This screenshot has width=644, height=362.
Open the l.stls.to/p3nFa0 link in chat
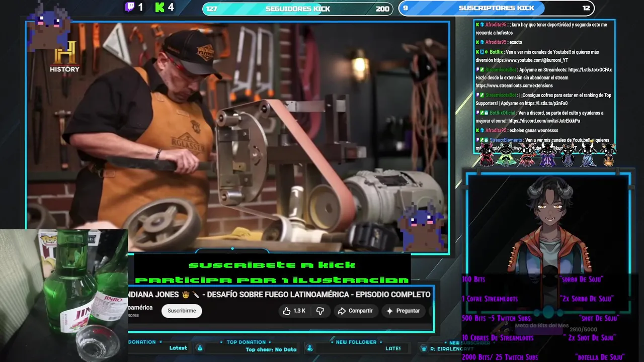pos(546,104)
